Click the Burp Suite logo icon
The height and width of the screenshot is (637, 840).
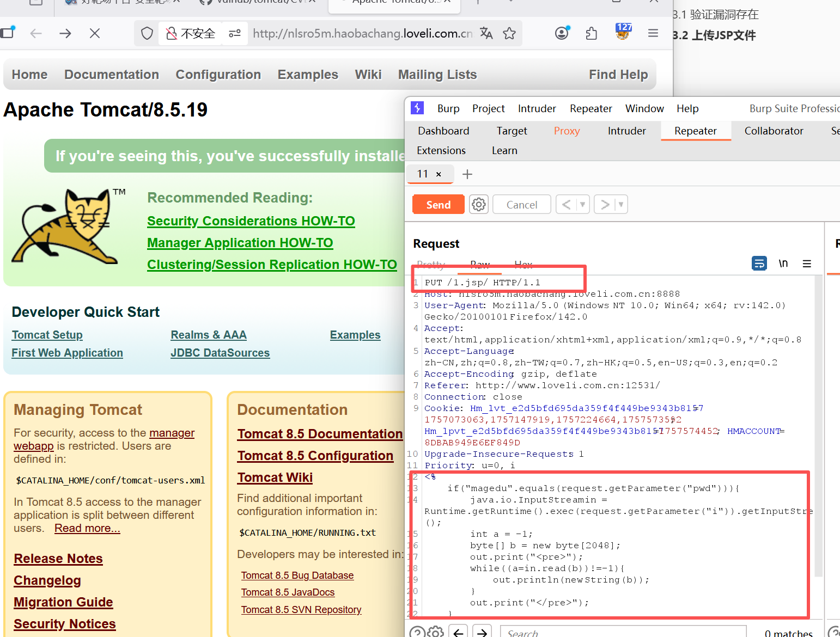point(417,108)
